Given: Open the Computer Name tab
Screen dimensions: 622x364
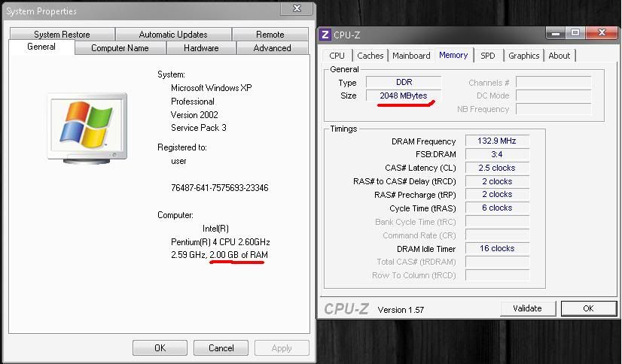Looking at the screenshot, I should coord(120,48).
